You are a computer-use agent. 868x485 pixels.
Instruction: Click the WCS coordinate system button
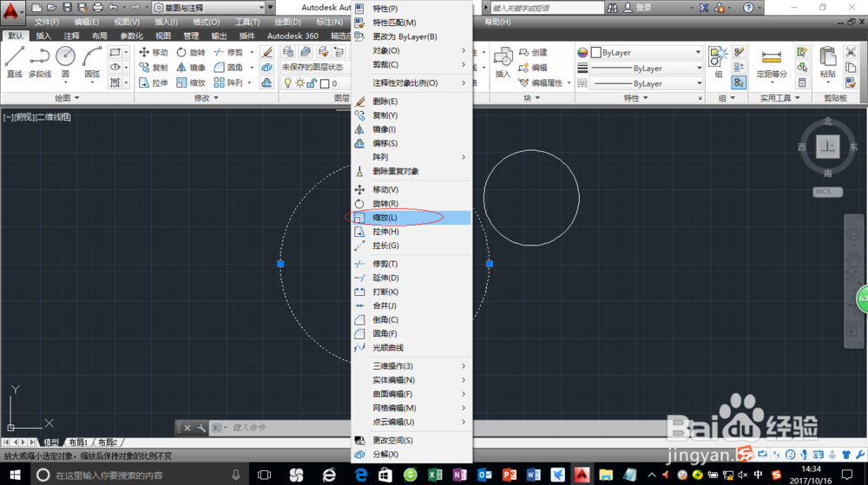(827, 192)
